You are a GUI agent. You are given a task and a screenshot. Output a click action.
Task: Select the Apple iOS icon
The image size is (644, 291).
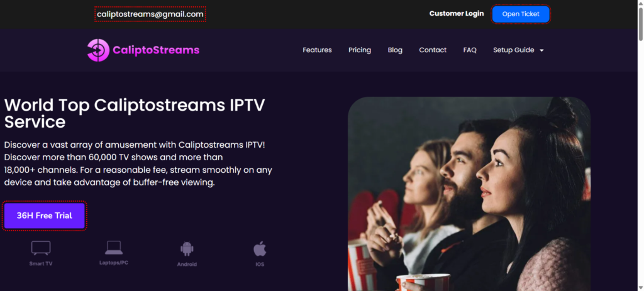point(260,249)
